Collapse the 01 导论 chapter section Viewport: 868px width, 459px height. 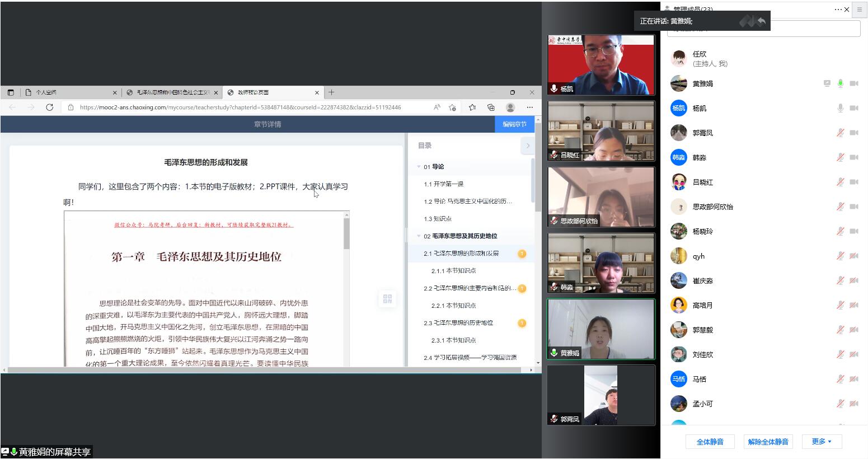click(419, 166)
